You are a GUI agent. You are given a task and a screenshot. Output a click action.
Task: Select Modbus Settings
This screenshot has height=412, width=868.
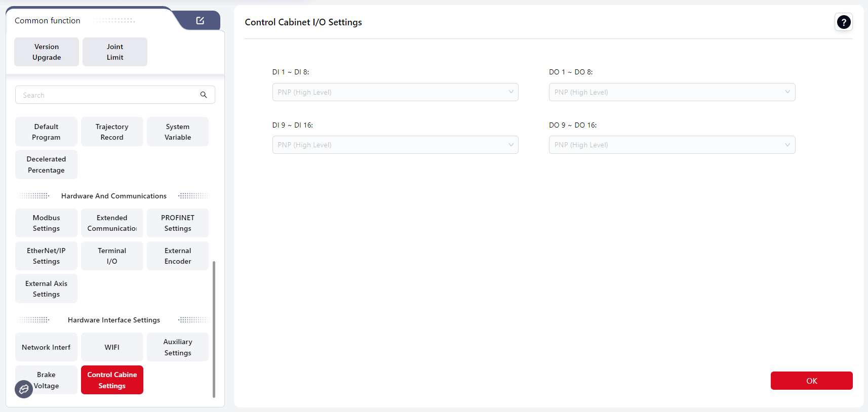(46, 223)
